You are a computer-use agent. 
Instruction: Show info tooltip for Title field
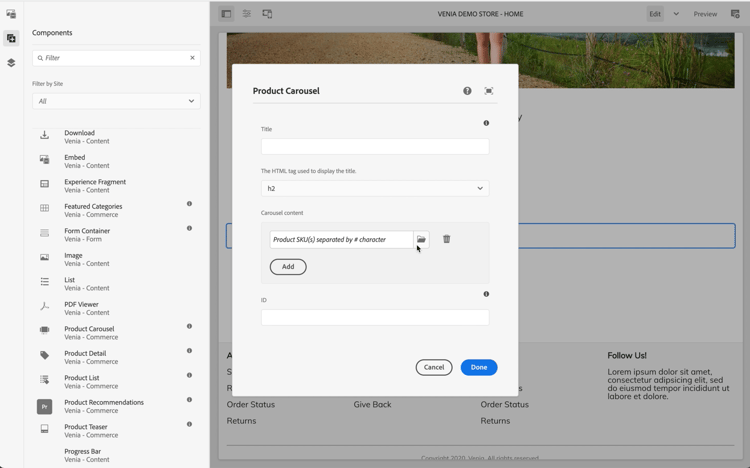point(486,123)
